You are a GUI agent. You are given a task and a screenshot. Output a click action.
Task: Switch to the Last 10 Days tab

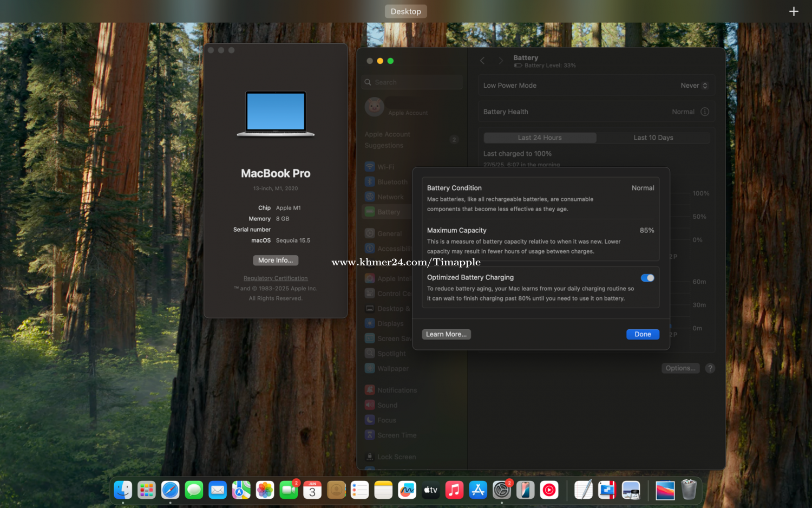tap(653, 138)
